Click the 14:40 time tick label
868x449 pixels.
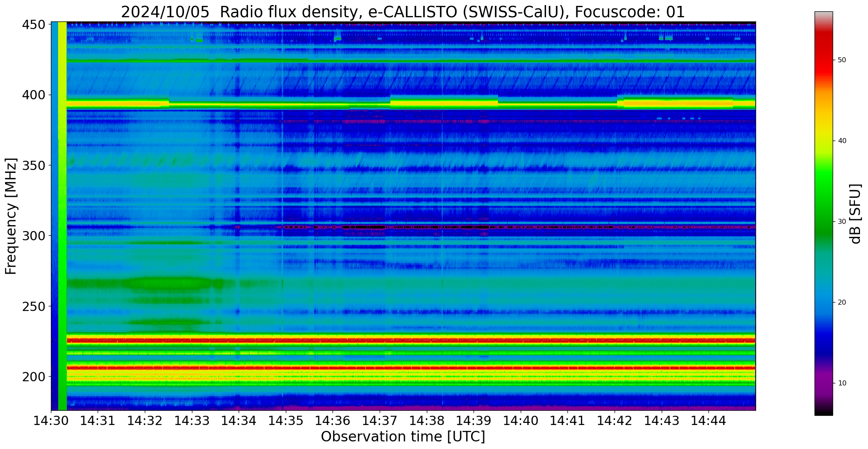pyautogui.click(x=521, y=420)
